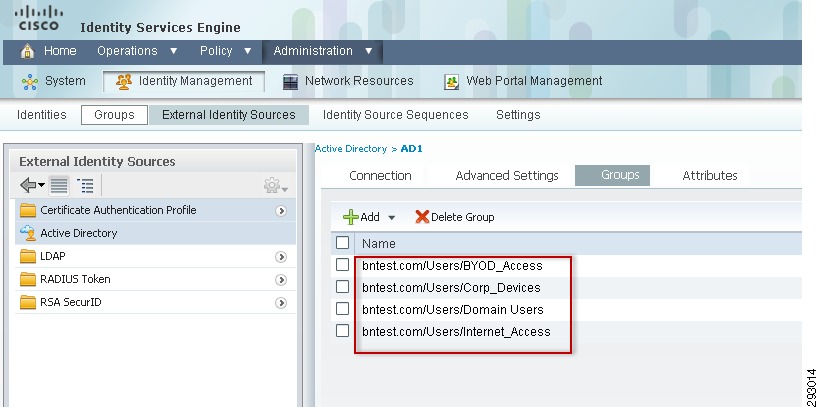
Task: Click the RSA SecurID folder icon
Action: (28, 302)
